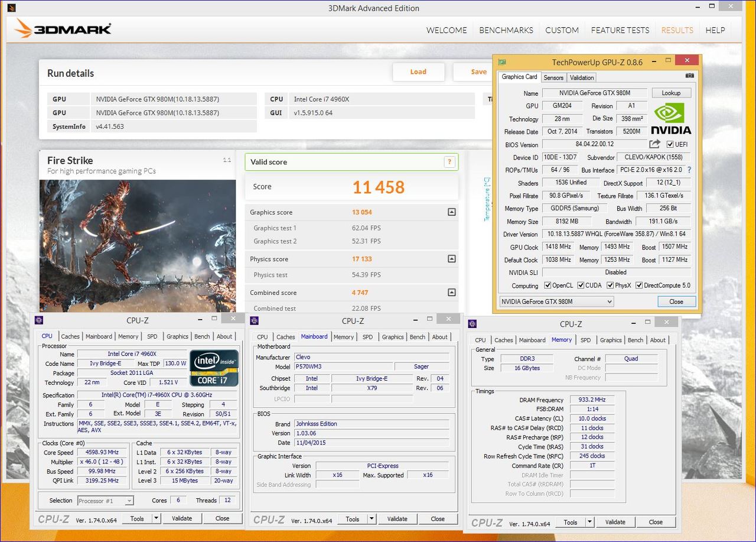Go to BENCHMARKS in 3DMark navigation
The width and height of the screenshot is (756, 542).
506,30
